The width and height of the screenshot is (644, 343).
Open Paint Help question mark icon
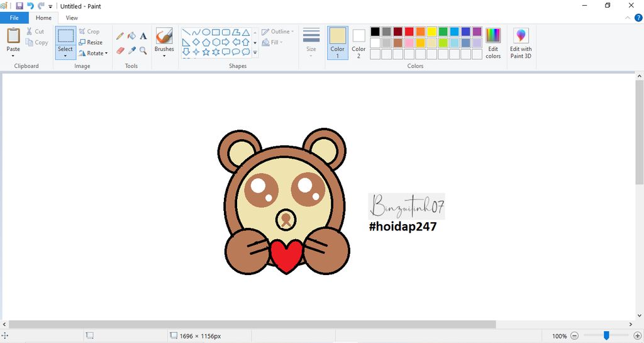coord(638,18)
